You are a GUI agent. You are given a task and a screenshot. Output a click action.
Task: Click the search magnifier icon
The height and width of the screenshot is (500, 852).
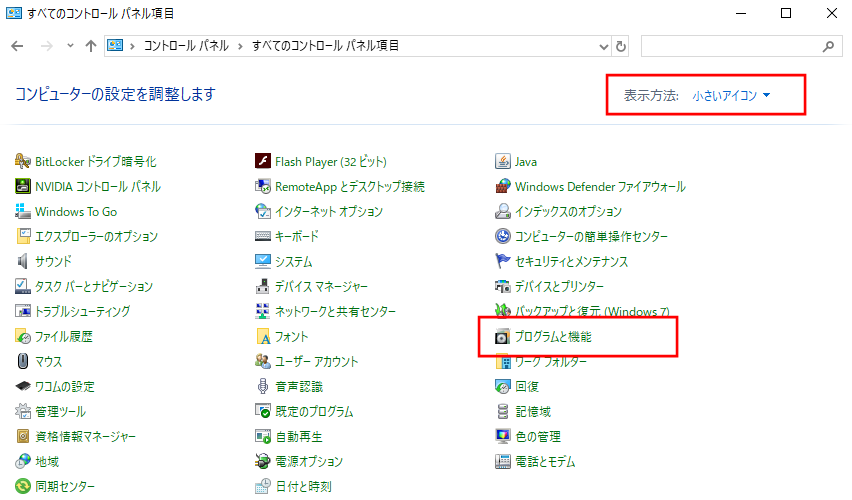828,47
